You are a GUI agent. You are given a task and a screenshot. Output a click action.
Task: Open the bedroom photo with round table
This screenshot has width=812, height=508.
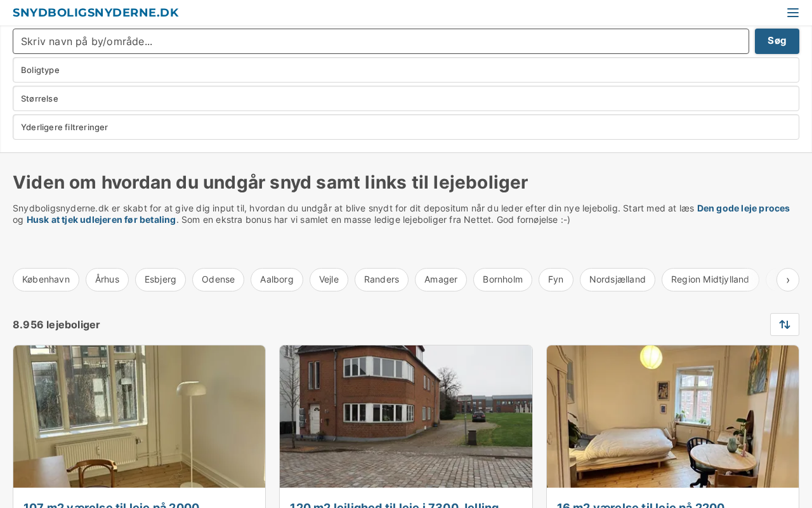click(672, 417)
